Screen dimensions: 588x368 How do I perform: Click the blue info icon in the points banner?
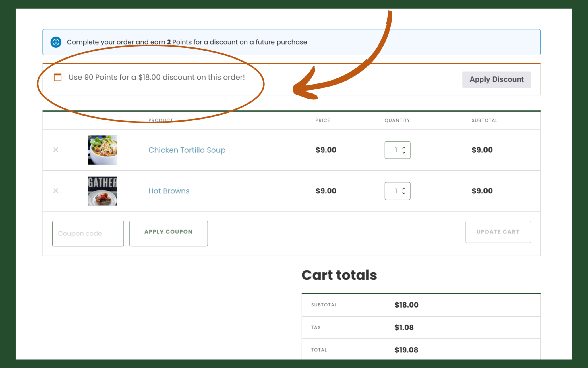tap(55, 42)
